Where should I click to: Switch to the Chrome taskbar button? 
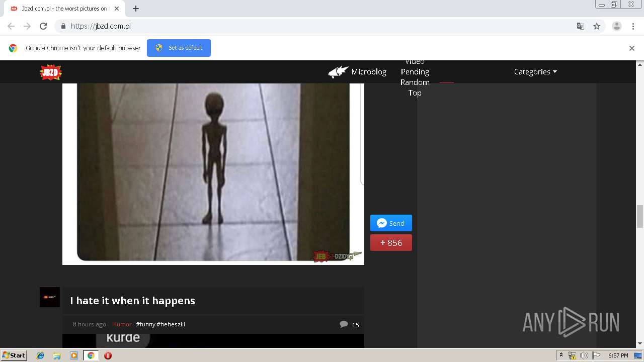91,355
